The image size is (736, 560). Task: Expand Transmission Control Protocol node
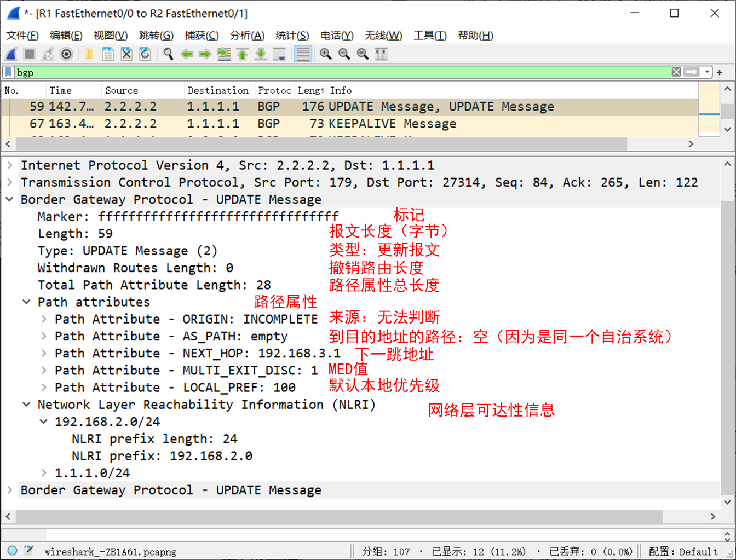[10, 182]
